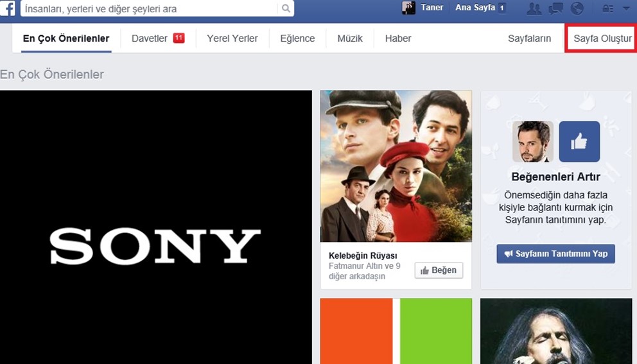Click the man's photo in Beğenenleri Artır

coord(532,142)
